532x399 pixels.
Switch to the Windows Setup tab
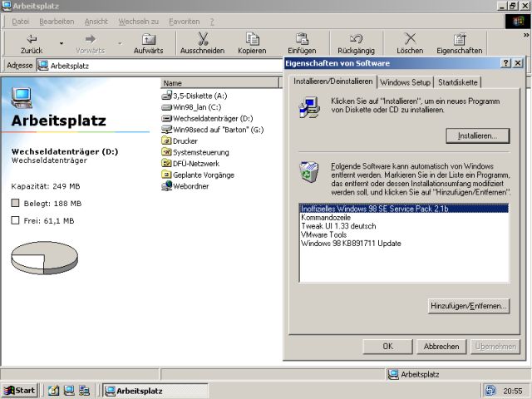pyautogui.click(x=405, y=82)
